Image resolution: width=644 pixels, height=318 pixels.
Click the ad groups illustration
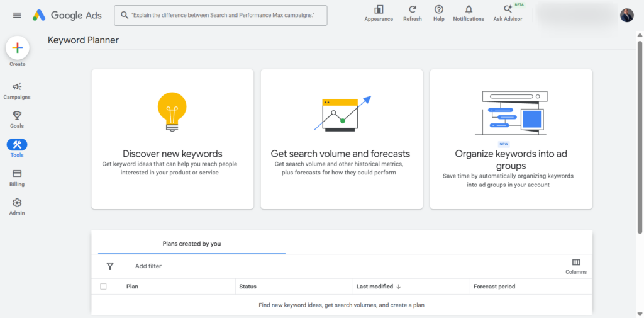511,113
